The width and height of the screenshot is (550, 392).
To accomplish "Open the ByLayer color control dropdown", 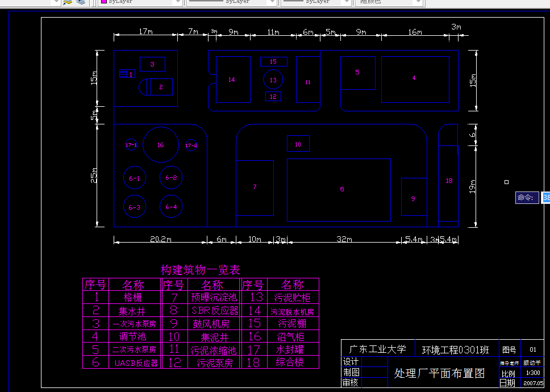I will (179, 2).
